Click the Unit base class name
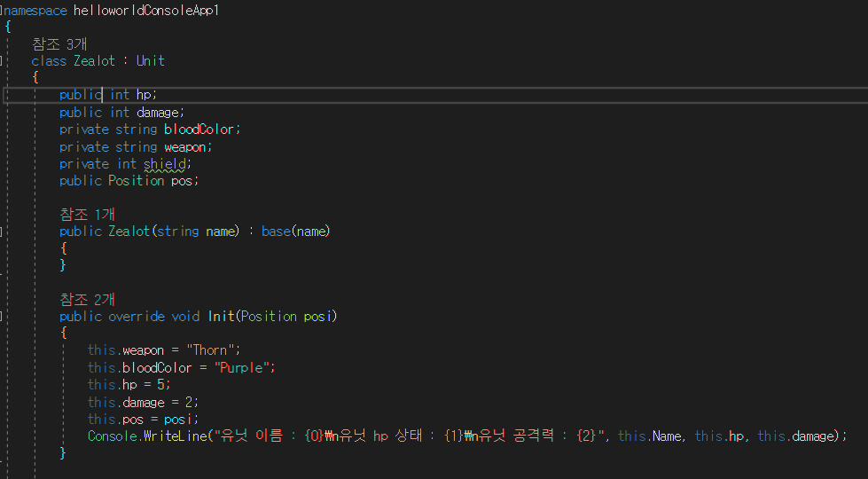Image resolution: width=868 pixels, height=479 pixels. [151, 61]
